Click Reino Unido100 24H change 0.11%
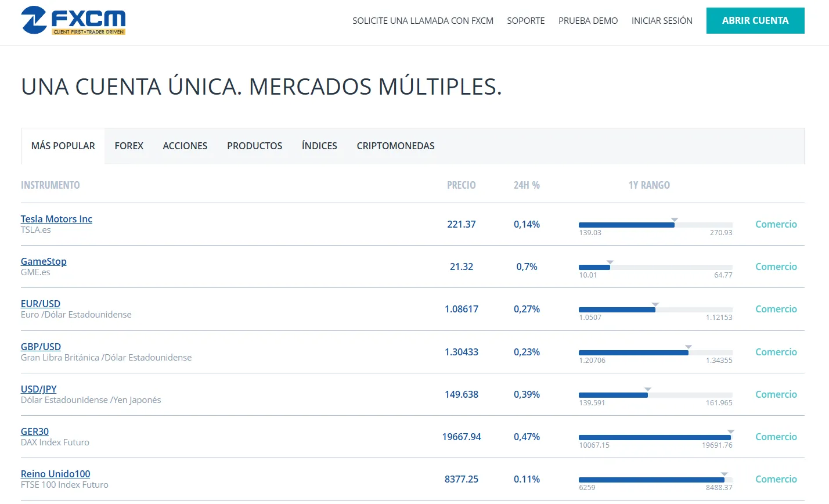Screen dimensions: 829x504 [x=527, y=479]
